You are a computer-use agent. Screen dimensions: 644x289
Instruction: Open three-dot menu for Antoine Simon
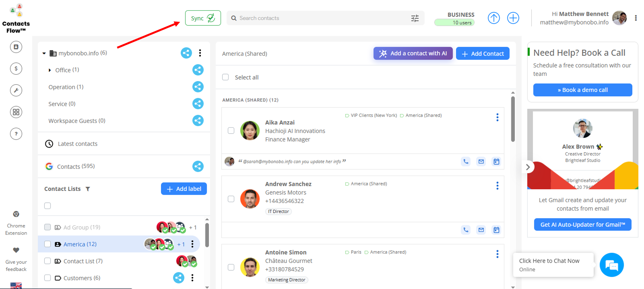[x=497, y=254]
